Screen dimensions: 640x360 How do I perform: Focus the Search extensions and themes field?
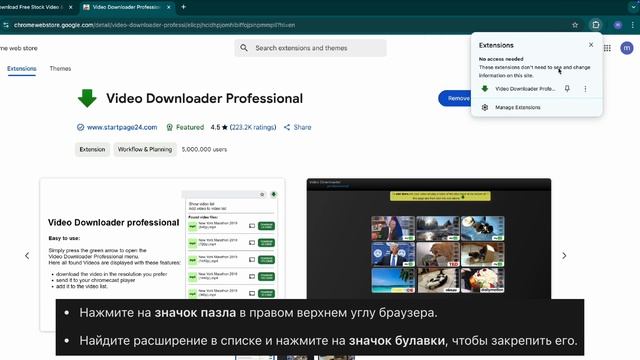coord(311,48)
